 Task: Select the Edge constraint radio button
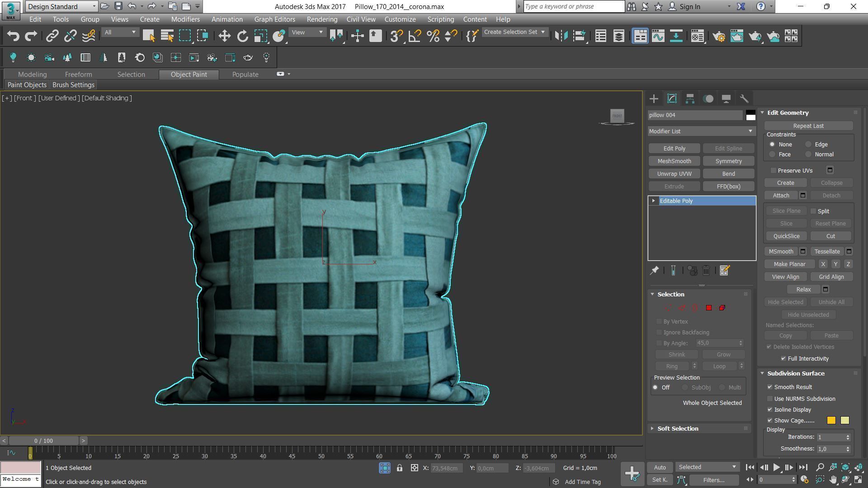click(808, 145)
